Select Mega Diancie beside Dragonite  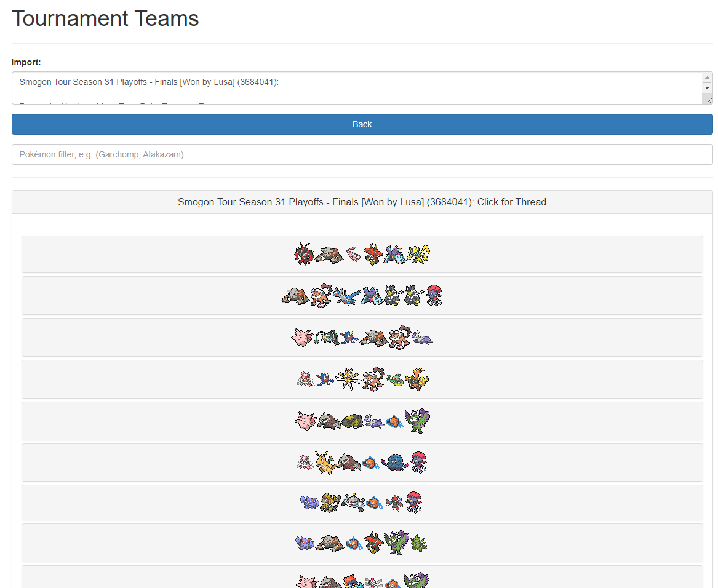(305, 463)
